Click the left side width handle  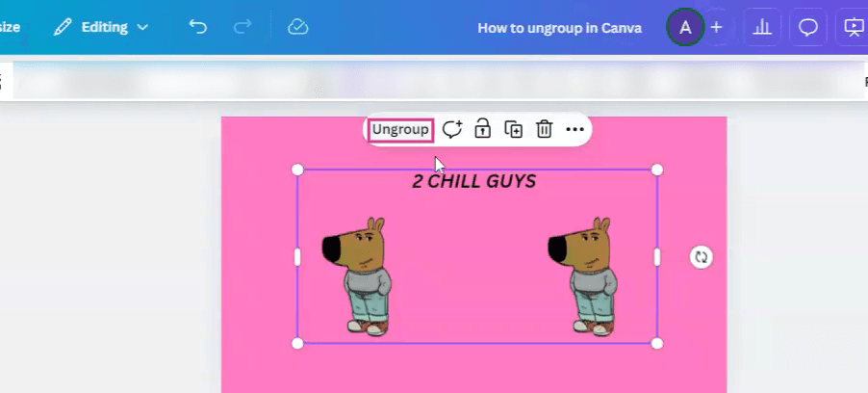pyautogui.click(x=297, y=257)
